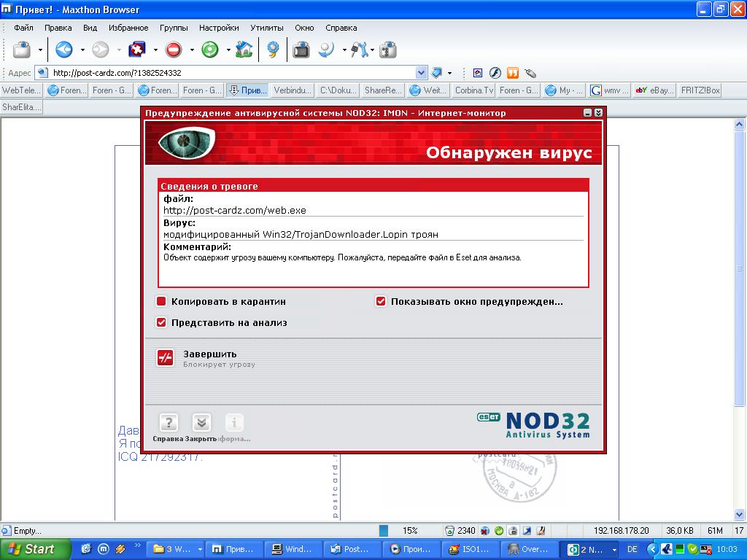Click the New window toolbar icon
The width and height of the screenshot is (747, 560).
(21, 50)
